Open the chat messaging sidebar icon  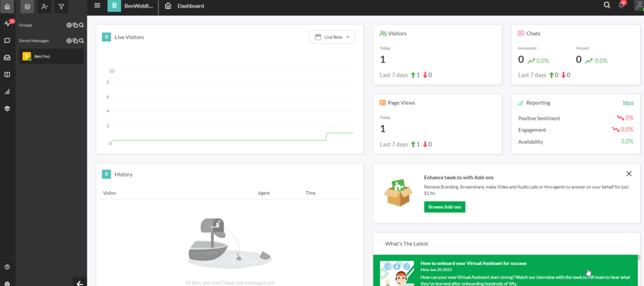(x=7, y=41)
